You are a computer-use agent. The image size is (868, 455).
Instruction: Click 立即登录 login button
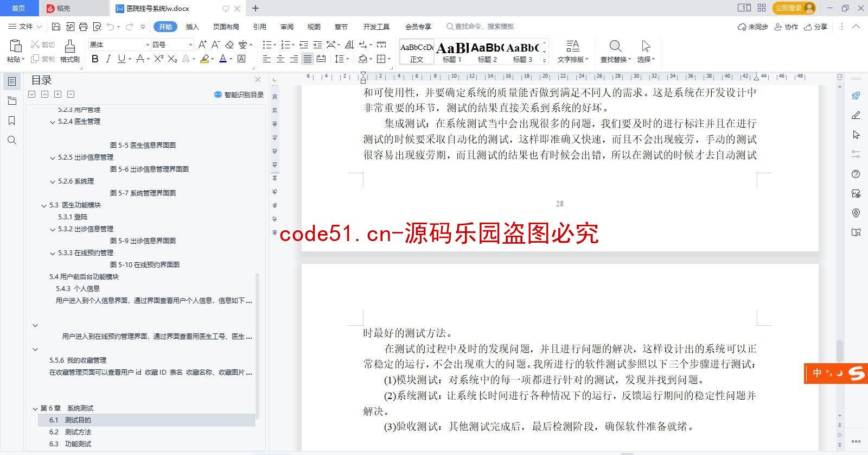[x=794, y=8]
